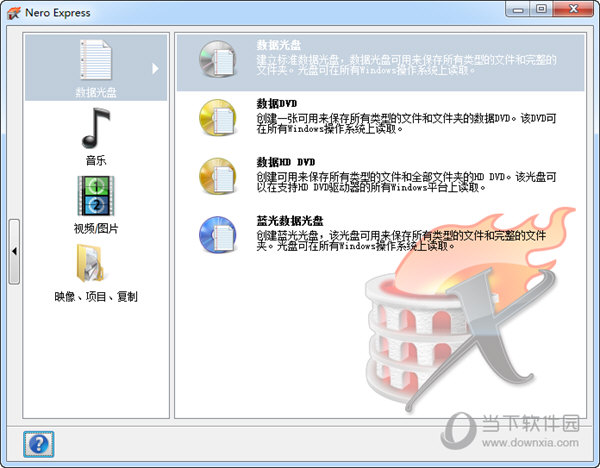Choose the 数据HD DVD title
The image size is (600, 468).
tap(286, 162)
